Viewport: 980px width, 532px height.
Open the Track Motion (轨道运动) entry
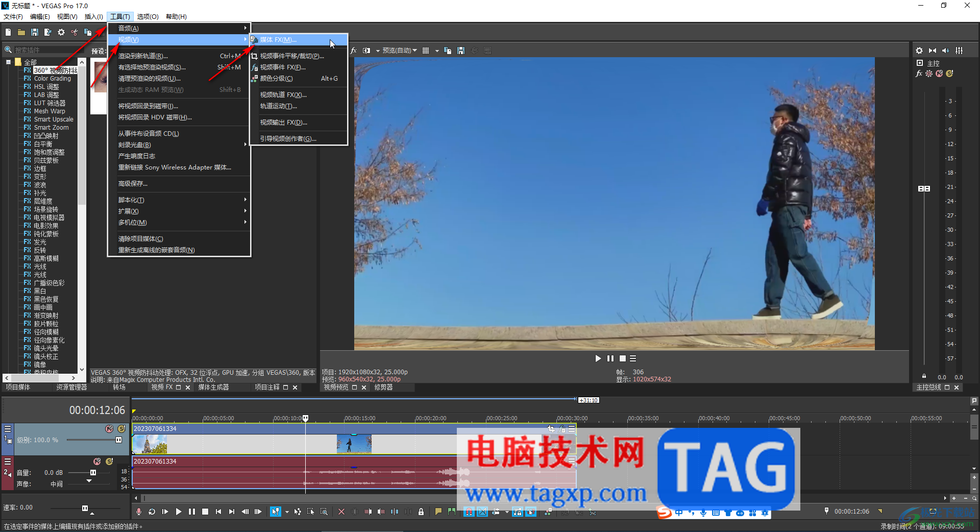pyautogui.click(x=298, y=106)
